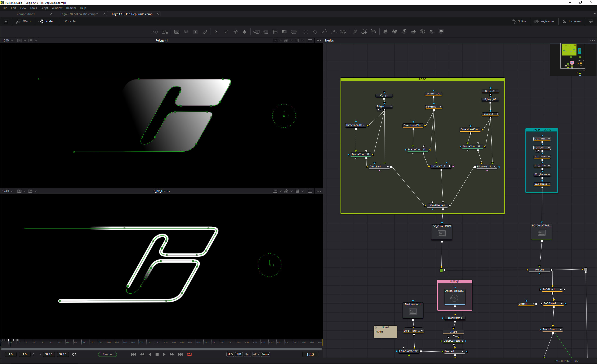597x364 pixels.
Task: Click frame 200 on the timeline ruler
Action: 163,342
